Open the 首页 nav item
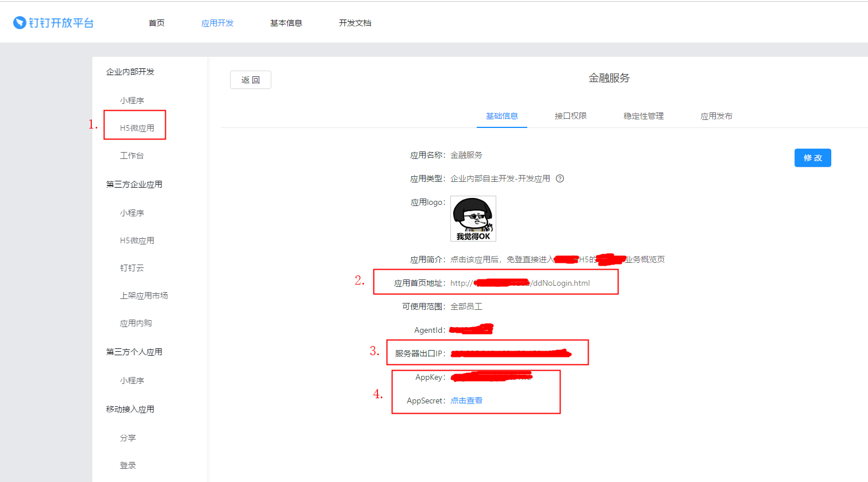 [157, 23]
